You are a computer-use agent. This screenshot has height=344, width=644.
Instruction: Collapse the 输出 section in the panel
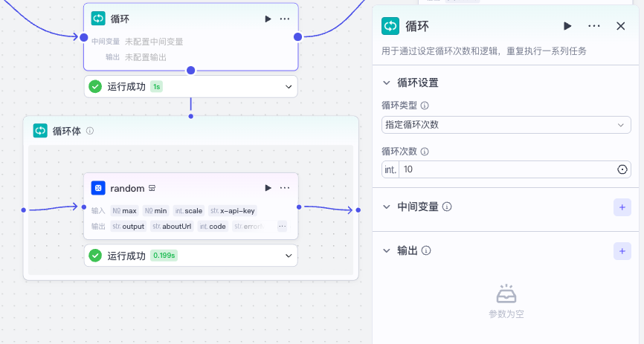coord(386,251)
